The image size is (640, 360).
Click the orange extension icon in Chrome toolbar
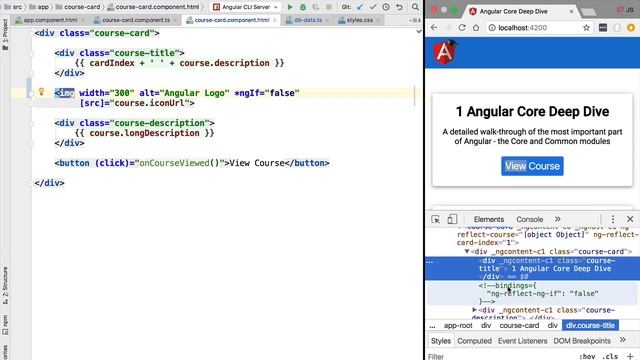[x=631, y=27]
